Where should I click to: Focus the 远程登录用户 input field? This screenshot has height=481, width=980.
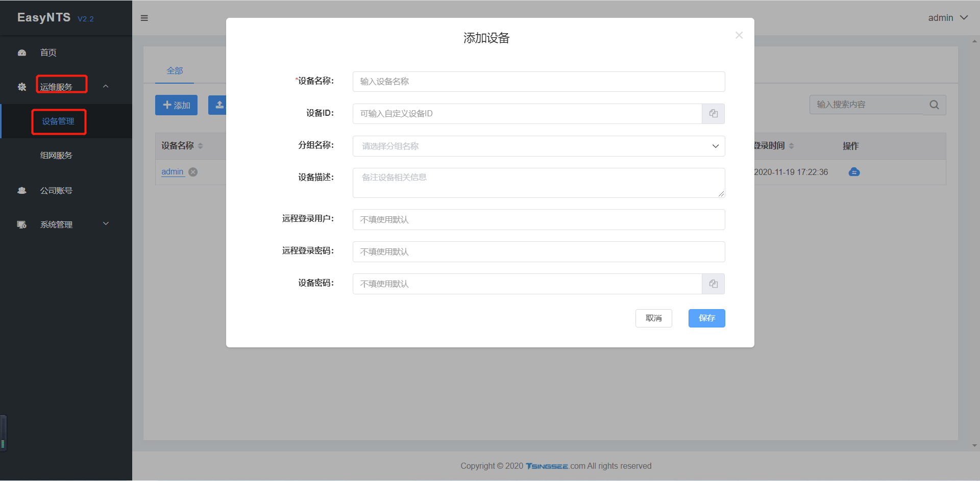[x=539, y=219]
